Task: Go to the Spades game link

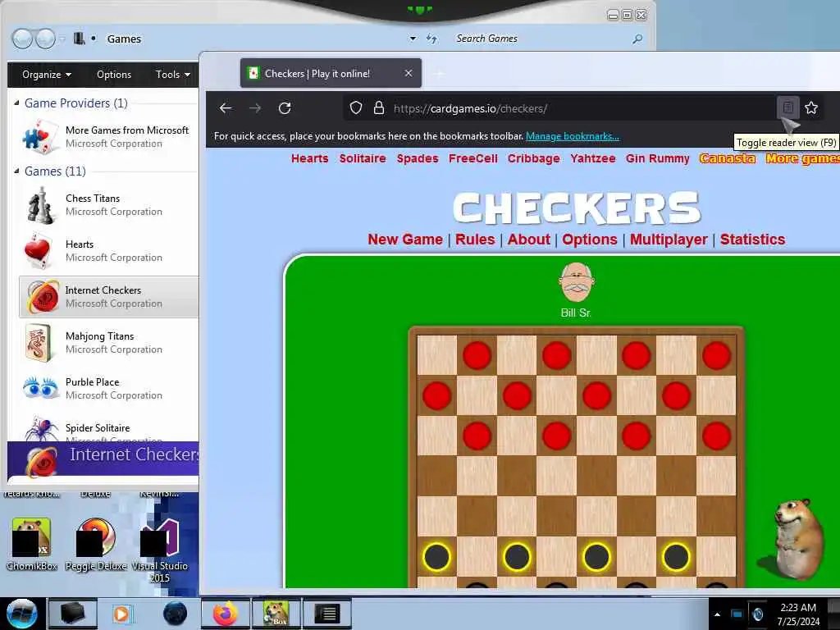Action: (x=418, y=158)
